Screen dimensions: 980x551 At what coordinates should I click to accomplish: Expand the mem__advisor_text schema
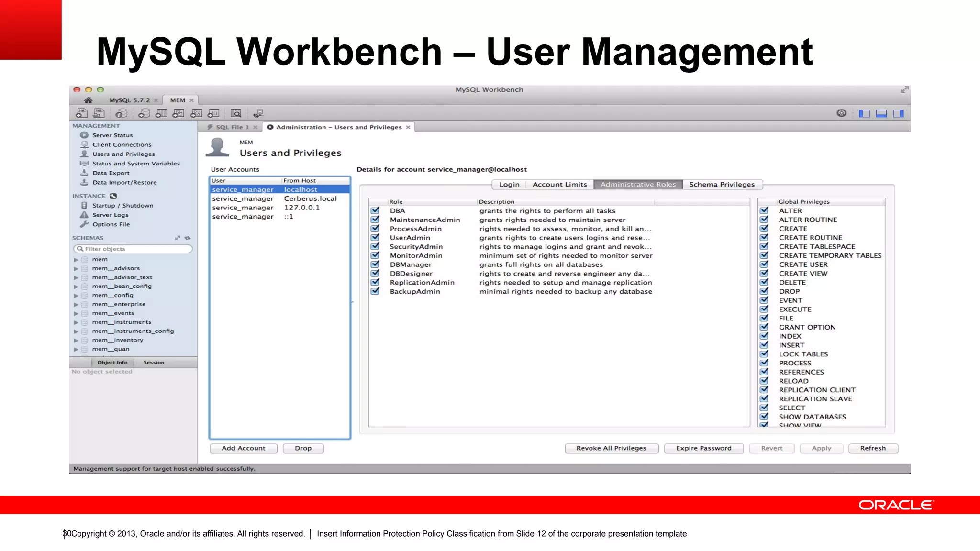(x=76, y=277)
